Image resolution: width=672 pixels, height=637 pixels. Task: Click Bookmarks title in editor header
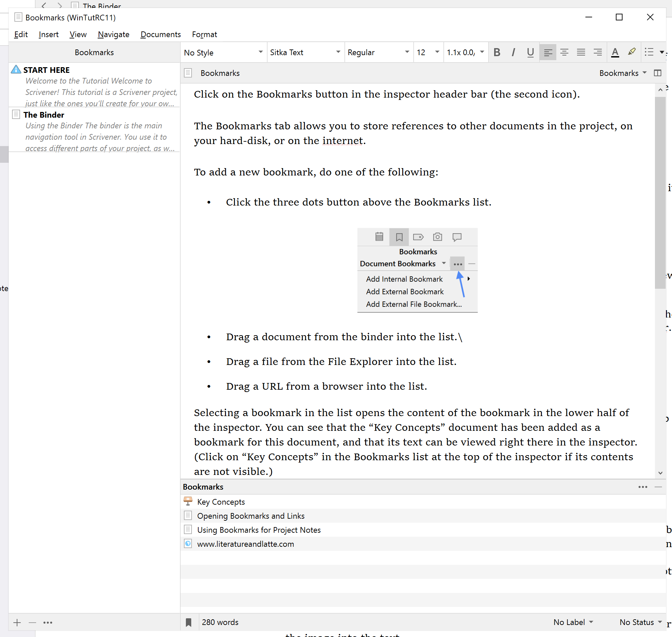[x=220, y=73]
